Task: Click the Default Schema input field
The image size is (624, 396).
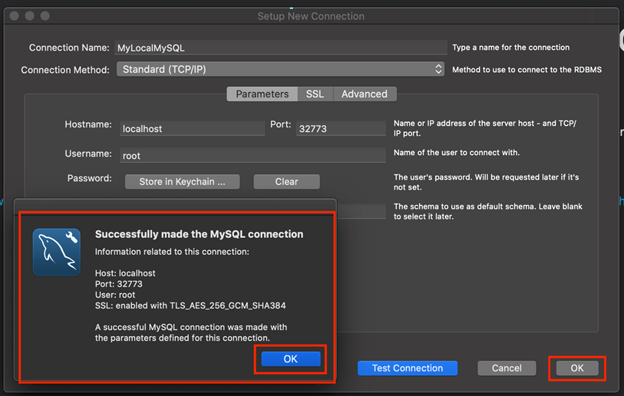Action: point(361,211)
